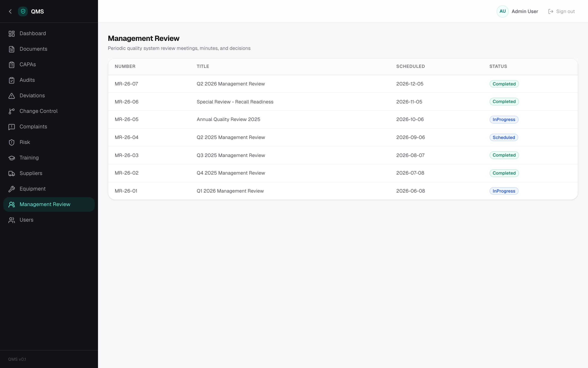Open record MR-26-04
This screenshot has width=588, height=368.
click(x=343, y=138)
